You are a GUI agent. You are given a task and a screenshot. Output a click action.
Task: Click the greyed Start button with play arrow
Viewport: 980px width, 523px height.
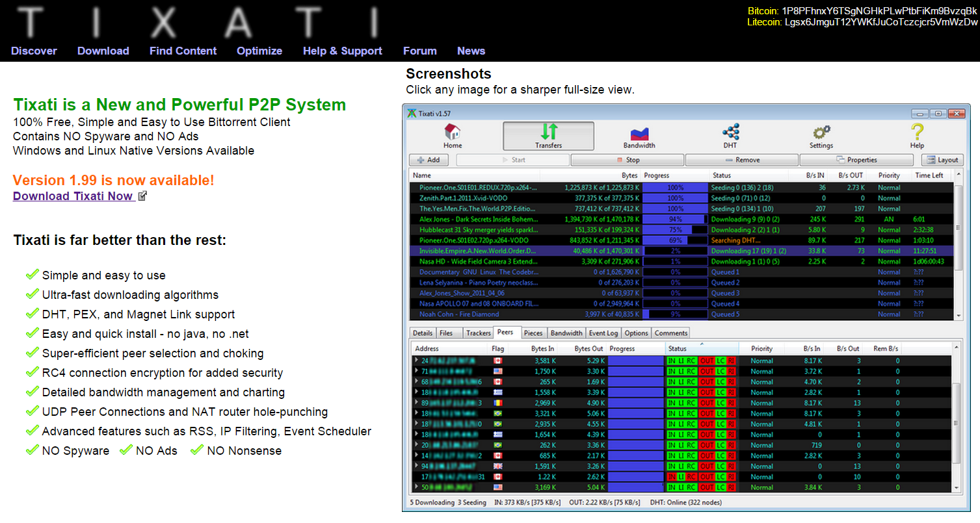point(513,160)
